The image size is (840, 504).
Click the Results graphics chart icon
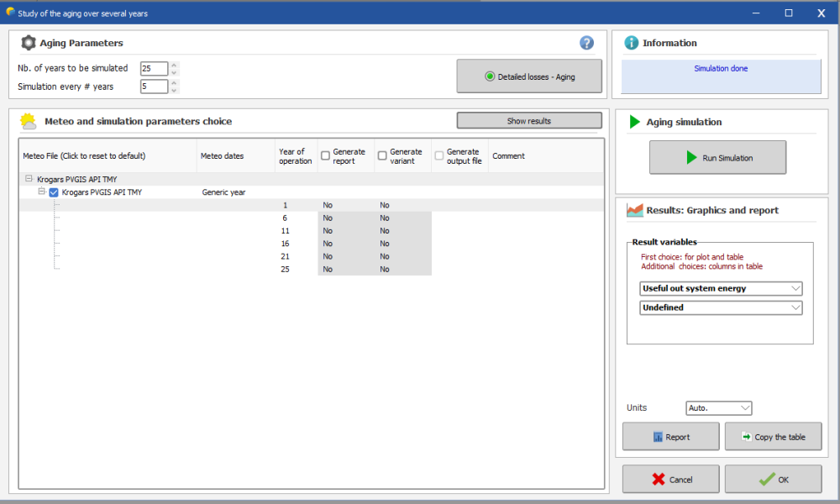pyautogui.click(x=634, y=211)
